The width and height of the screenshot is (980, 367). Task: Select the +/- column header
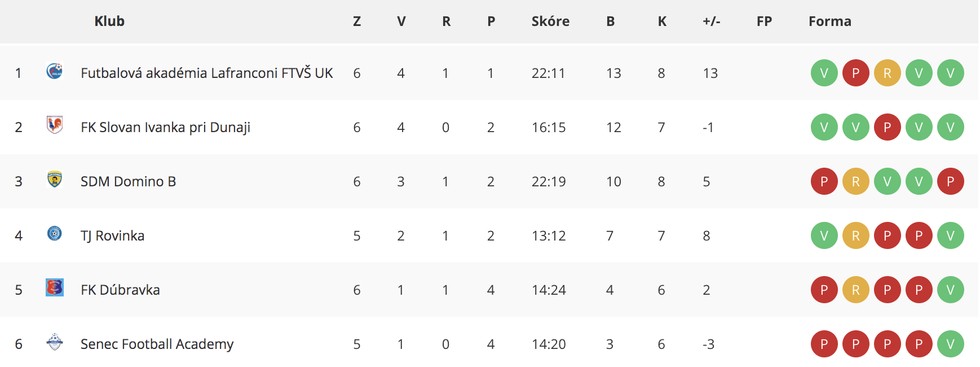click(x=712, y=21)
